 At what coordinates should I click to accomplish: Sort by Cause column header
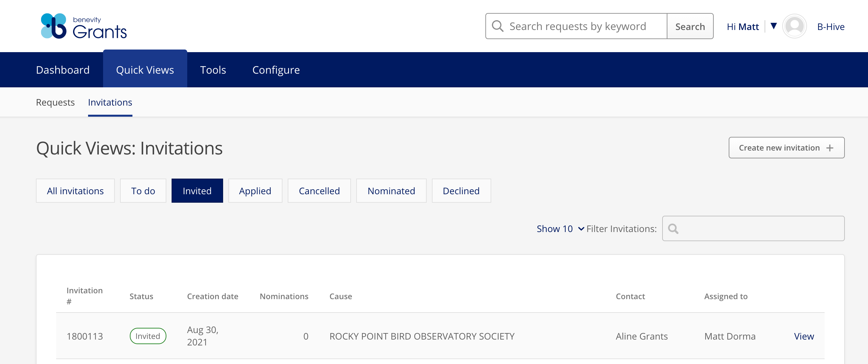pyautogui.click(x=341, y=296)
